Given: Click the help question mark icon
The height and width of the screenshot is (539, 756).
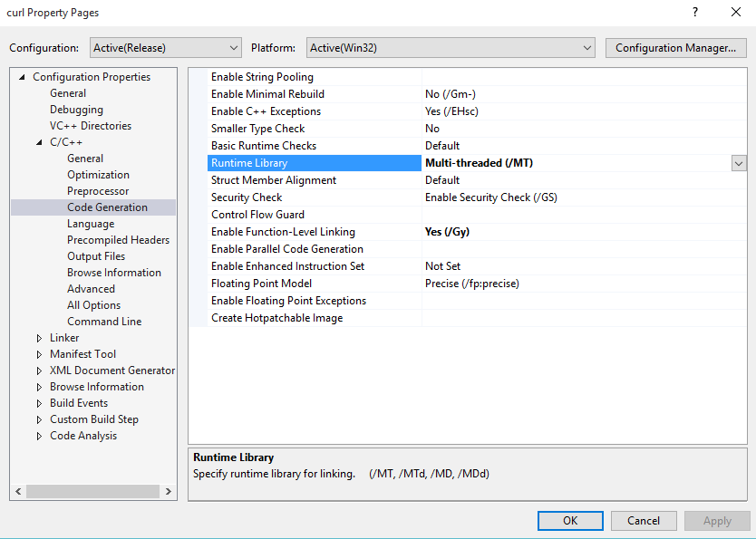Looking at the screenshot, I should pyautogui.click(x=695, y=13).
